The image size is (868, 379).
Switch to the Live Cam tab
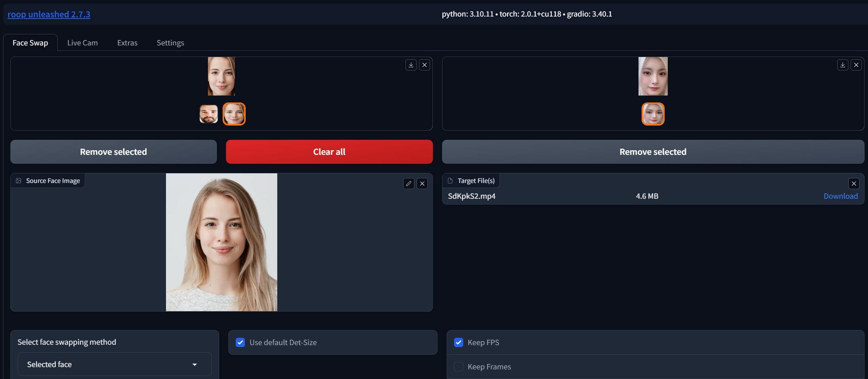(x=82, y=43)
